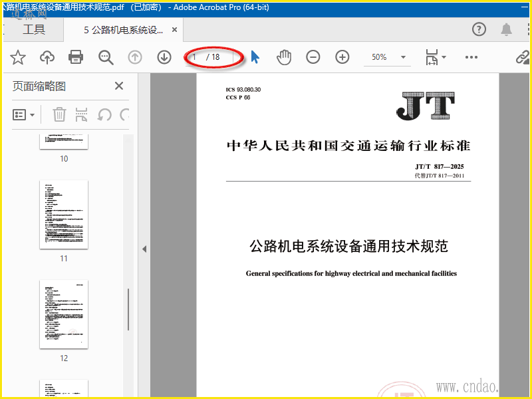Rotate page clockwise in thumbnails panel
This screenshot has height=399, width=532.
[125, 114]
